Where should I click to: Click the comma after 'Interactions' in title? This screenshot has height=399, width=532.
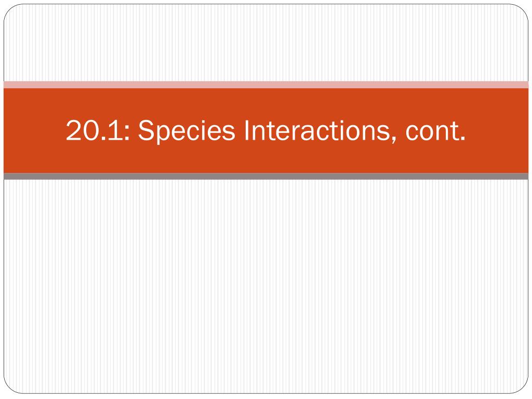point(393,140)
